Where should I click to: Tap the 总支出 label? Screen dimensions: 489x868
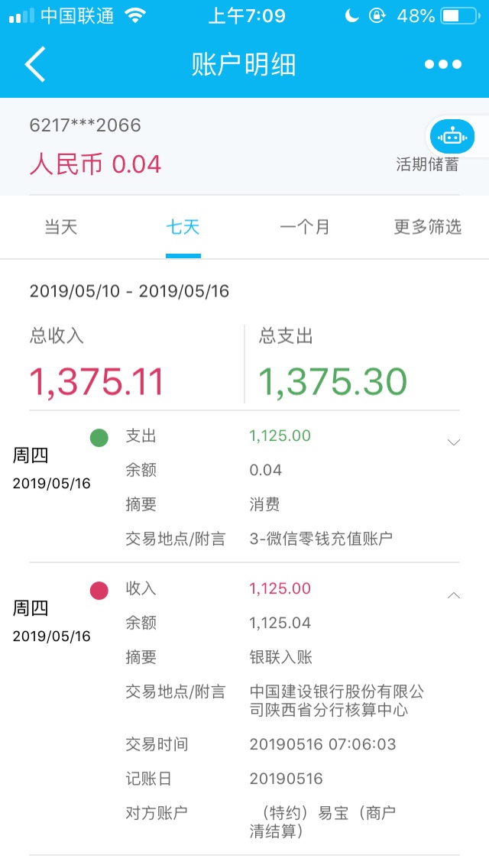(x=286, y=336)
